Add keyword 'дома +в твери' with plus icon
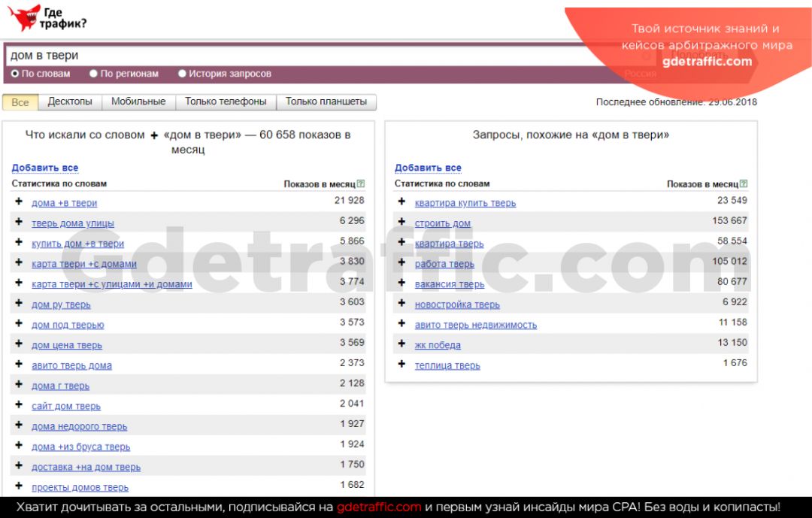The image size is (812, 518). pos(19,202)
